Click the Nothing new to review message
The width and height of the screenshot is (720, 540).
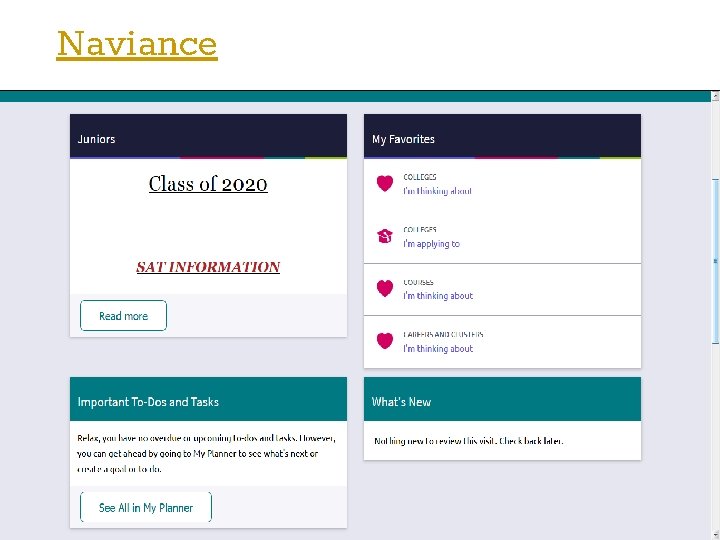(468, 441)
